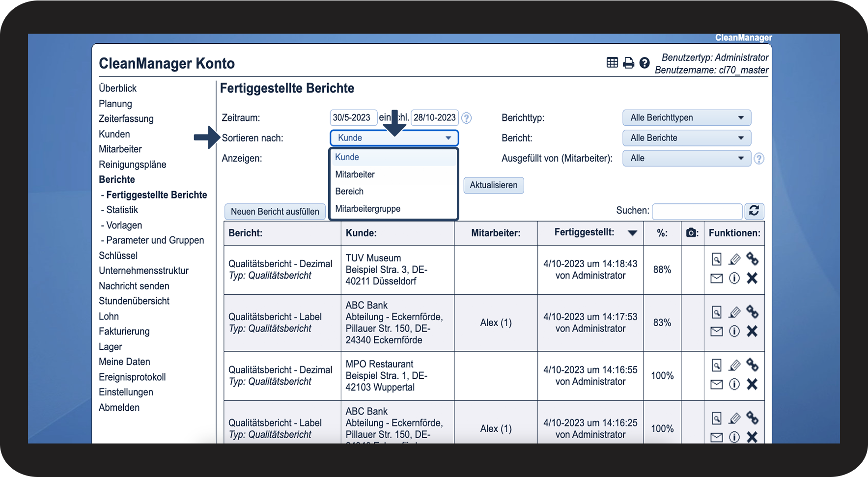Open the table grid view icon
The height and width of the screenshot is (477, 868).
click(x=612, y=62)
